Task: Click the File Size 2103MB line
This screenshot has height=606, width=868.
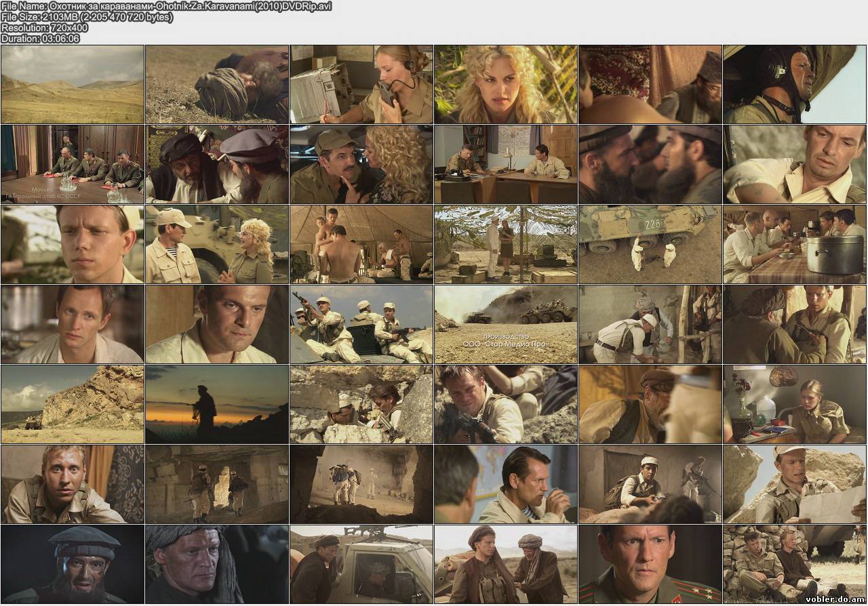Action: (87, 17)
